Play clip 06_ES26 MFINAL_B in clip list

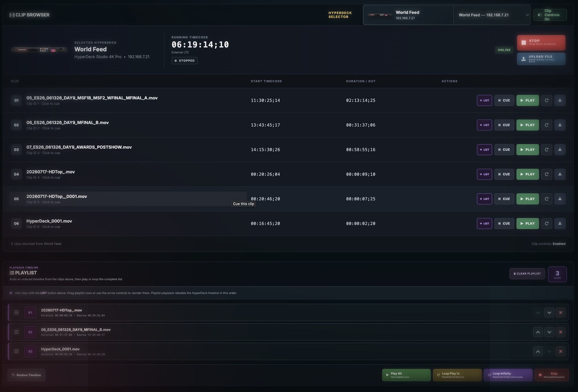pyautogui.click(x=527, y=125)
